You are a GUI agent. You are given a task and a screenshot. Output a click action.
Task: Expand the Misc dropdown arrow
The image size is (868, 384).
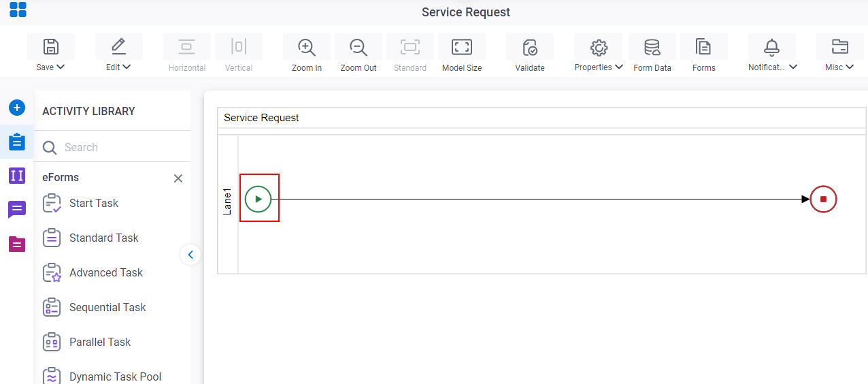pyautogui.click(x=850, y=67)
